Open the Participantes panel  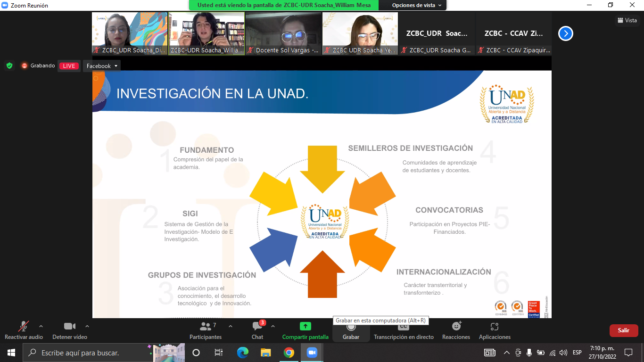point(206,330)
